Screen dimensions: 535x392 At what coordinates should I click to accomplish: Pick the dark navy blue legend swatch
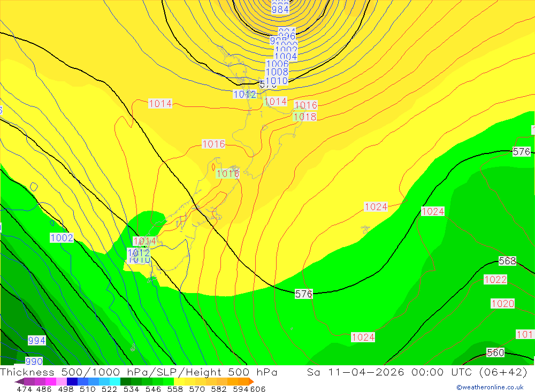click(72, 381)
